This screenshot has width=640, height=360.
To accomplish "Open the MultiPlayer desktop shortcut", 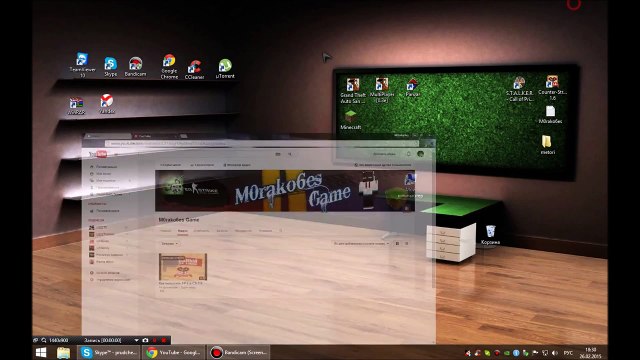I will (x=382, y=90).
